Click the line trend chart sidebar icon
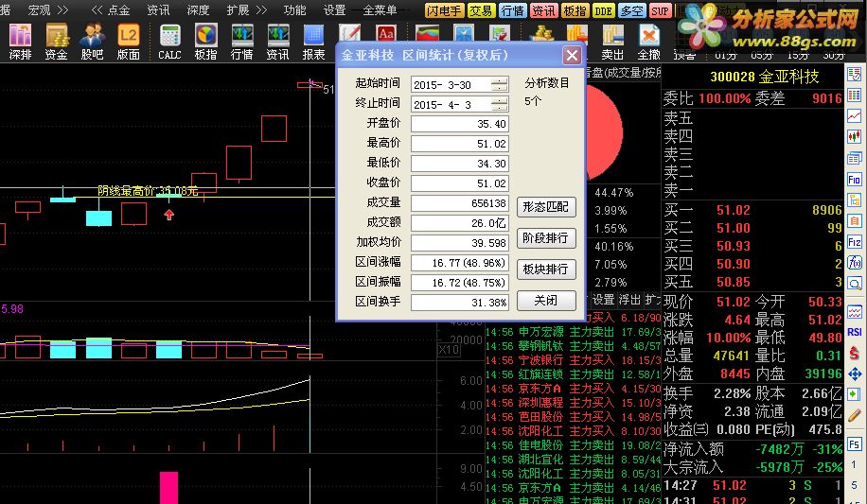867x504 pixels. [855, 116]
